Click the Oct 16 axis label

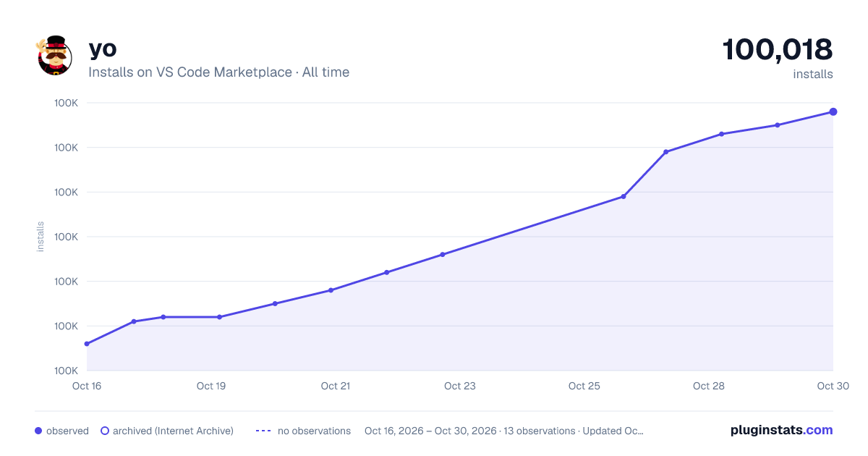[87, 386]
